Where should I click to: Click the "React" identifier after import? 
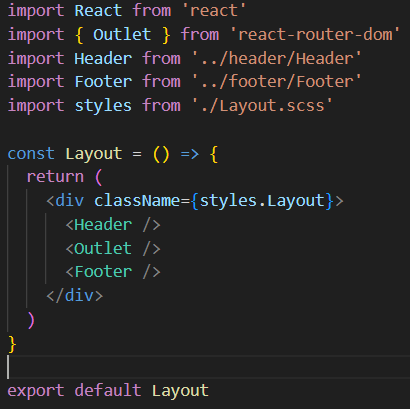[x=98, y=11]
